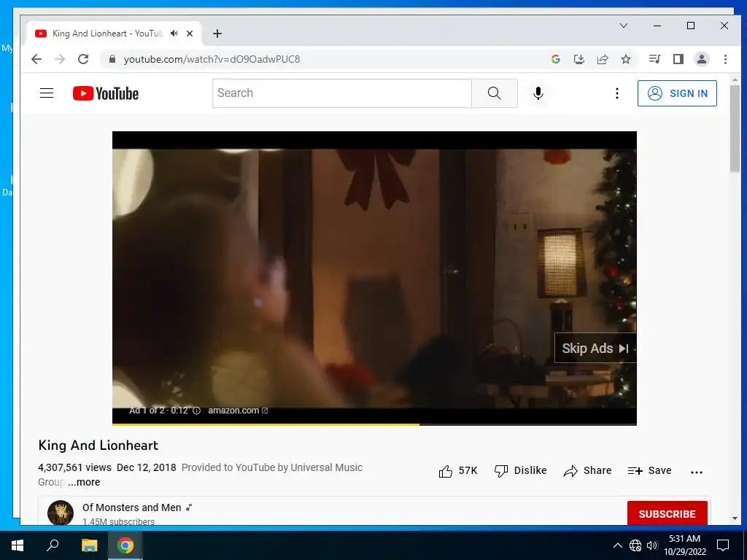Open Of Monsters and Men channel name
Viewport: 747px width, 560px height.
132,507
